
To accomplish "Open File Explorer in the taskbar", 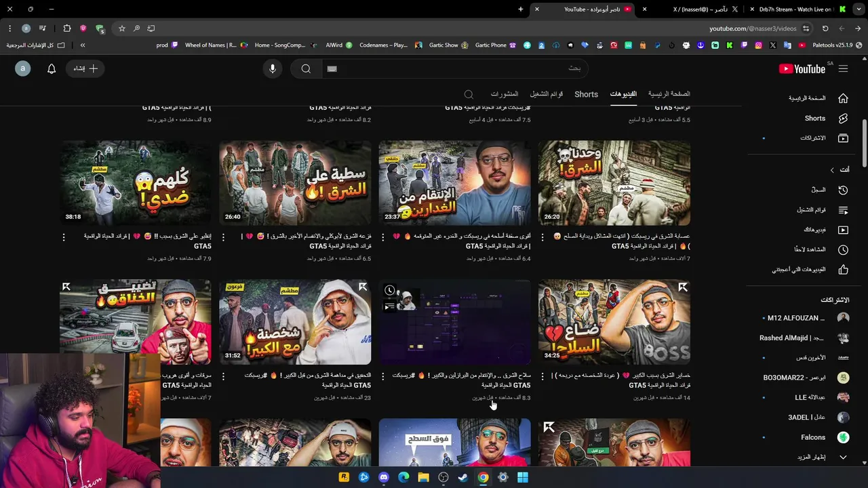I will click(423, 477).
